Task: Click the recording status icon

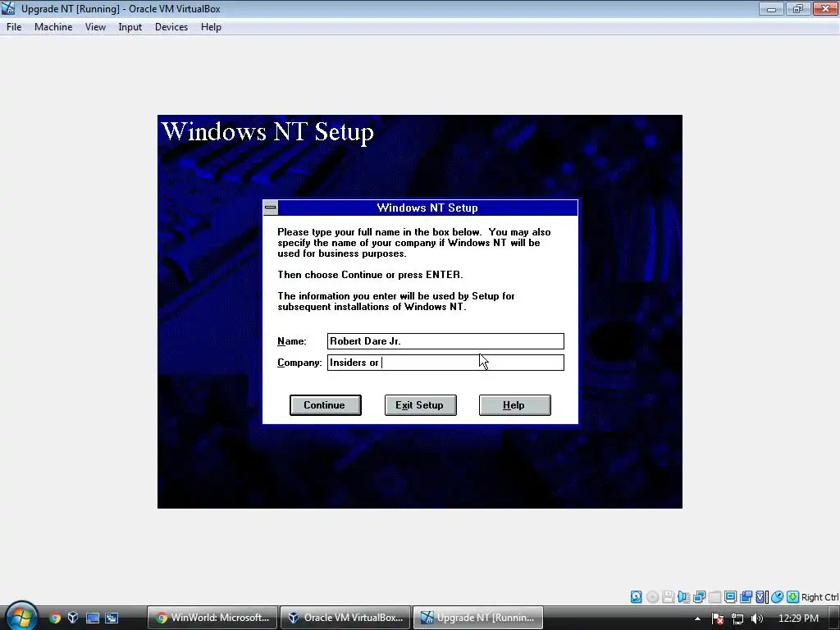Action: 746,597
